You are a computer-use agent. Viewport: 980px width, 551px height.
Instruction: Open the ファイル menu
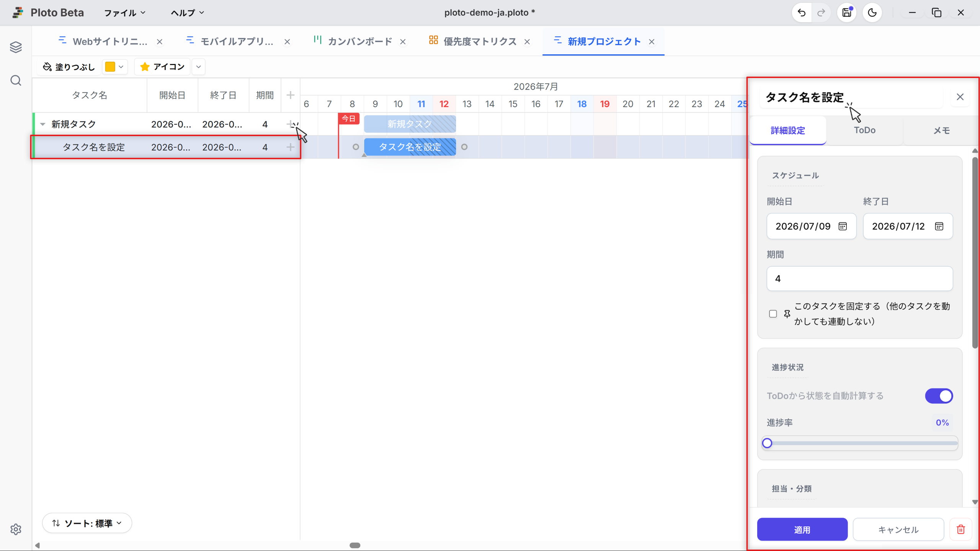[x=125, y=13]
